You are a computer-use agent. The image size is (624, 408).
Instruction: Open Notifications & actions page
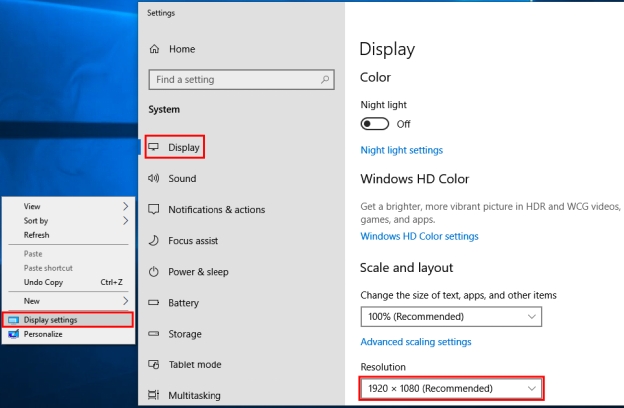[216, 209]
